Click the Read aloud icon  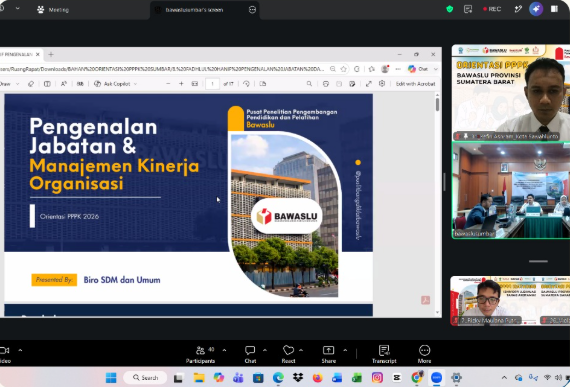pyautogui.click(x=64, y=84)
